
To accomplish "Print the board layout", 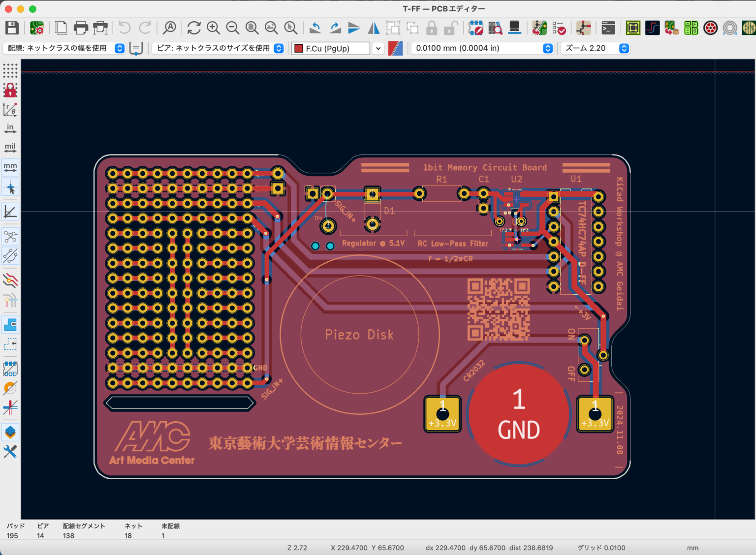I will point(81,28).
